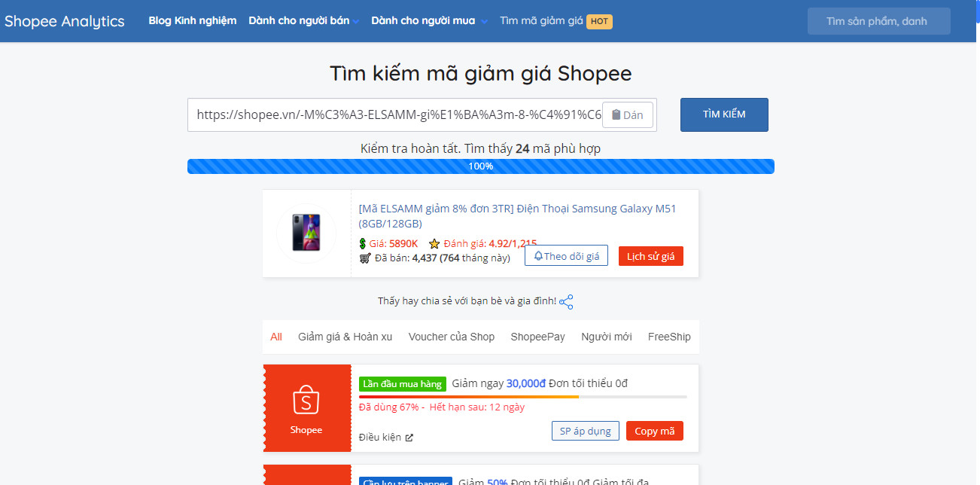Expand the Dành cho người bán dropdown
This screenshot has width=980, height=485.
(x=304, y=21)
